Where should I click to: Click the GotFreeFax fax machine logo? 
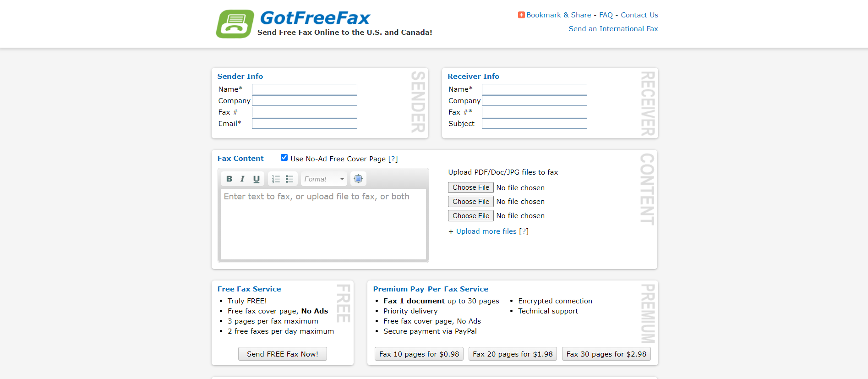235,24
